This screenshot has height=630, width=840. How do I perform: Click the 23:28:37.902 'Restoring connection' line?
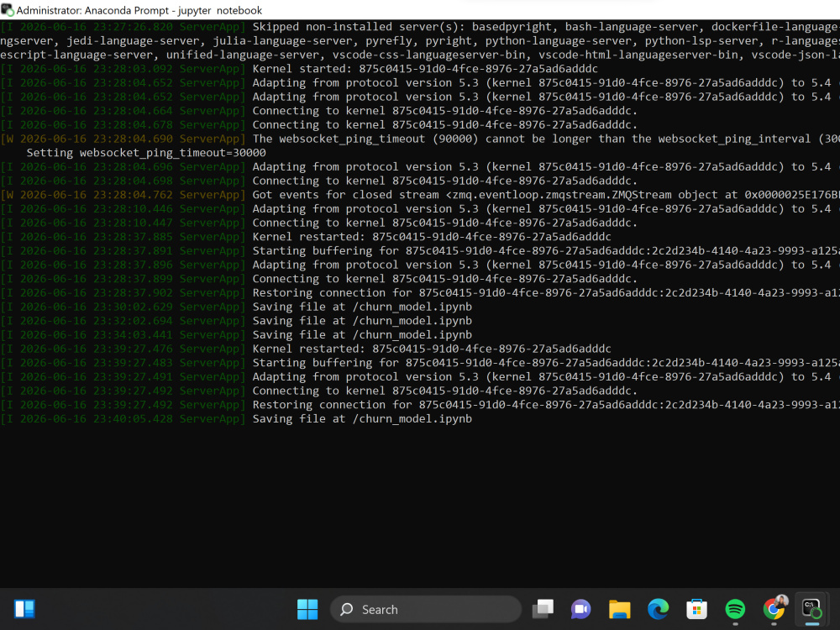420,293
